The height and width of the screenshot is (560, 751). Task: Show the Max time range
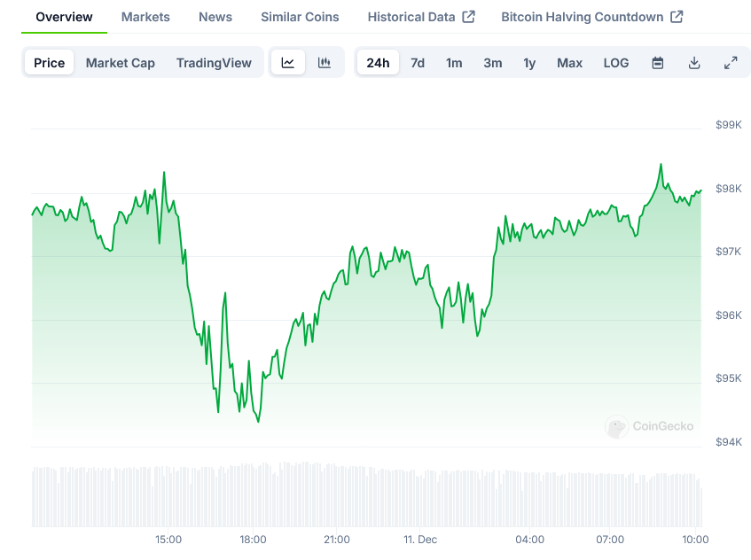(x=569, y=63)
